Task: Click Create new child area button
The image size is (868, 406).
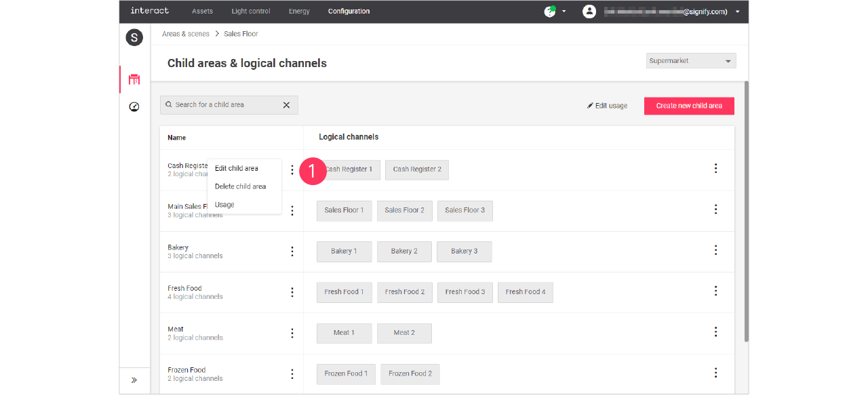Action: [x=689, y=106]
